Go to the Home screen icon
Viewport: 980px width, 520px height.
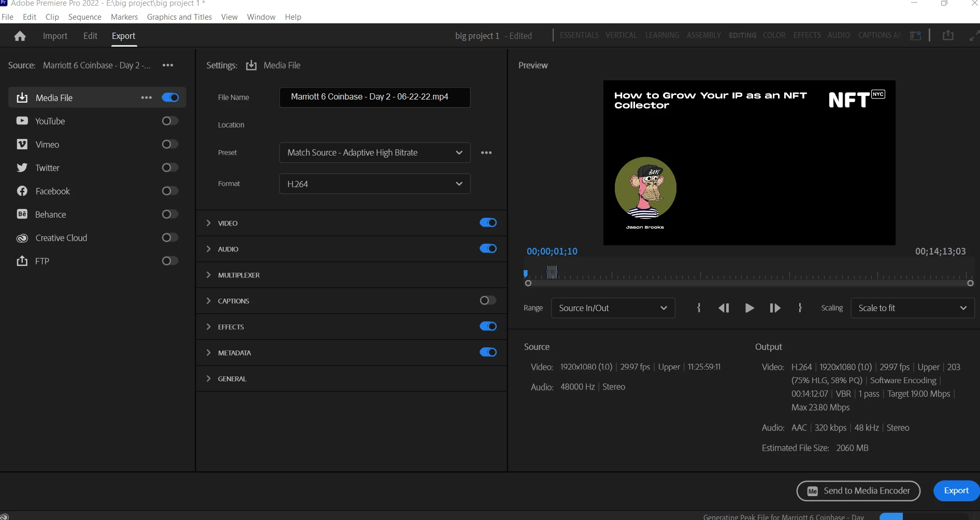[x=20, y=36]
